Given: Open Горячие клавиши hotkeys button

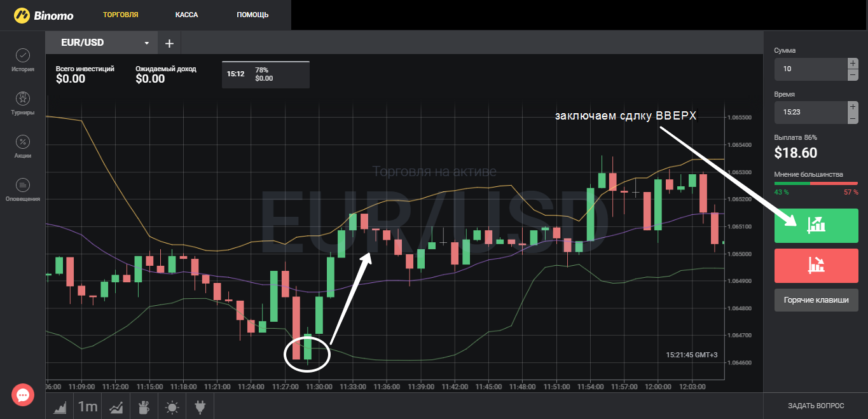Looking at the screenshot, I should click(816, 300).
